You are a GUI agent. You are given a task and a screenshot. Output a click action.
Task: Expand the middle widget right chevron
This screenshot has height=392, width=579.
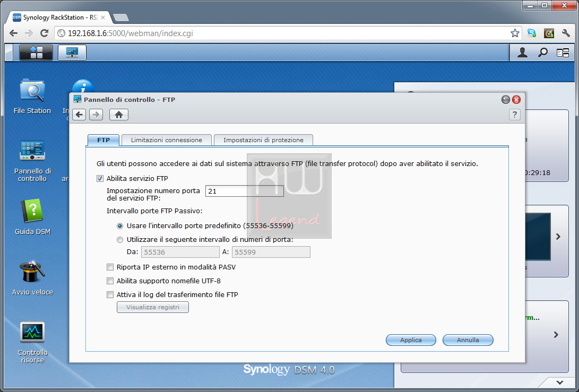pos(558,237)
